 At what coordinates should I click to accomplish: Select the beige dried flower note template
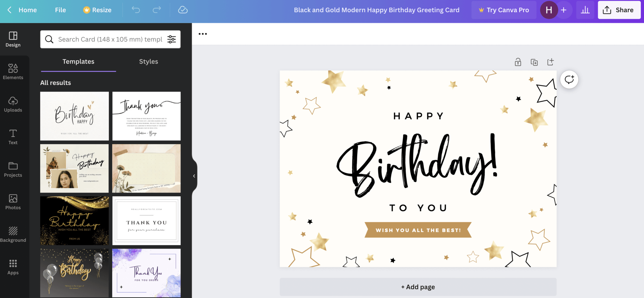click(x=147, y=168)
